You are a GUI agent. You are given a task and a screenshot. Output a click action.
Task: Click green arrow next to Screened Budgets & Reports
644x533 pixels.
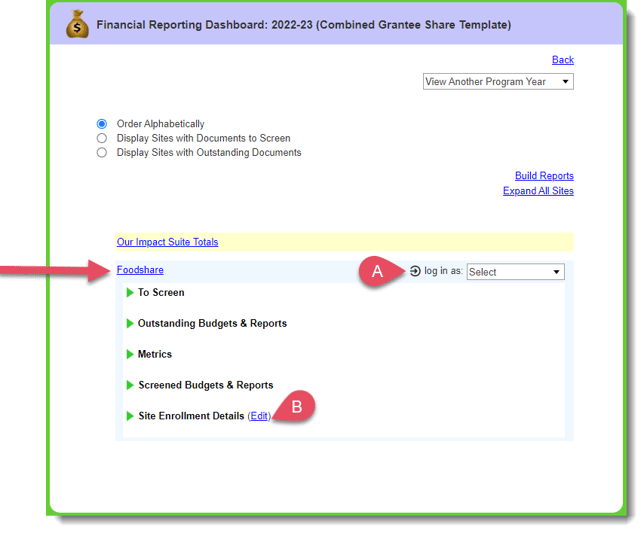[x=129, y=385]
